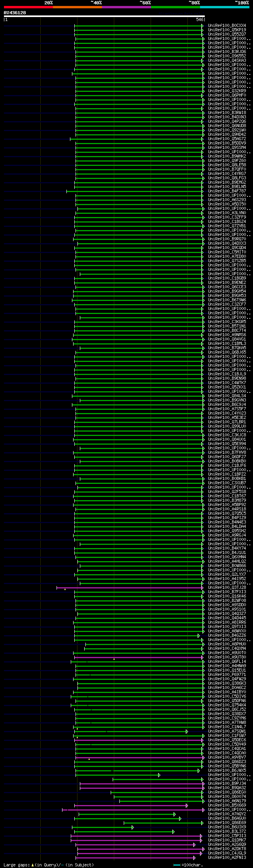Open hit UniRef100_Q4SKA3
Image resolution: width=253 pixels, height=868 pixels.
(x=227, y=61)
